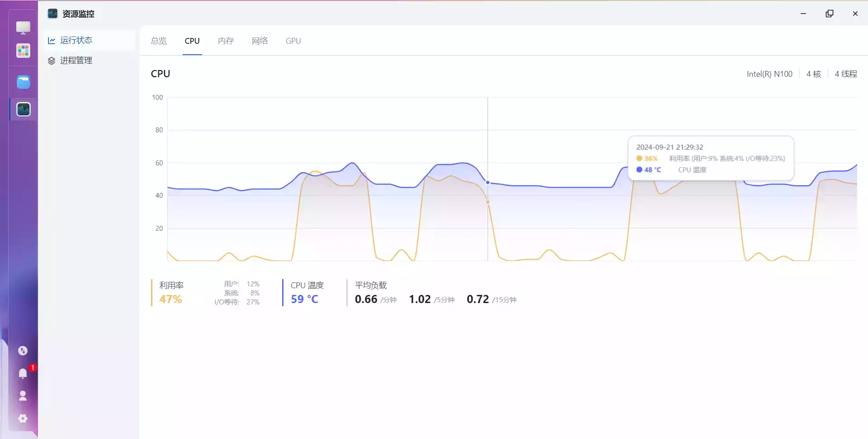Select the CPU tab
Image resolution: width=868 pixels, height=439 pixels.
(x=192, y=41)
